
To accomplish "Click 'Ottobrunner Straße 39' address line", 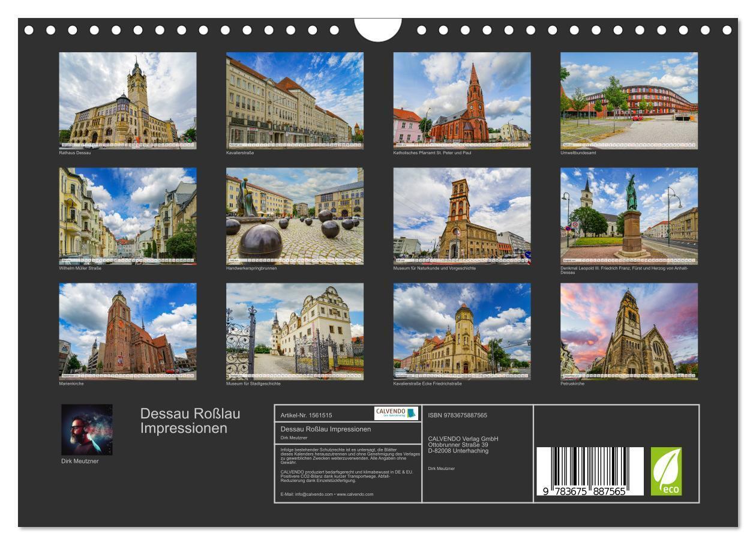I will (458, 445).
